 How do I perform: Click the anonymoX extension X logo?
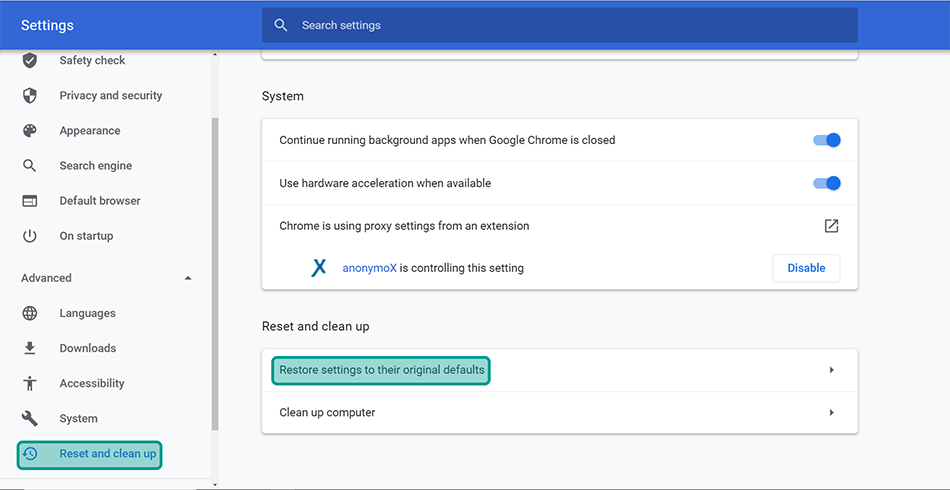coord(319,268)
